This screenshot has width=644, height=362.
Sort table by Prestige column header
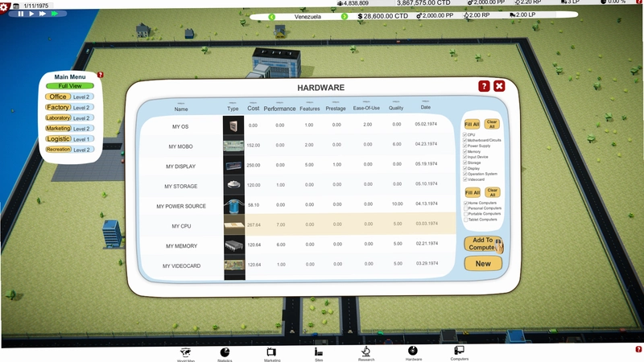336,109
